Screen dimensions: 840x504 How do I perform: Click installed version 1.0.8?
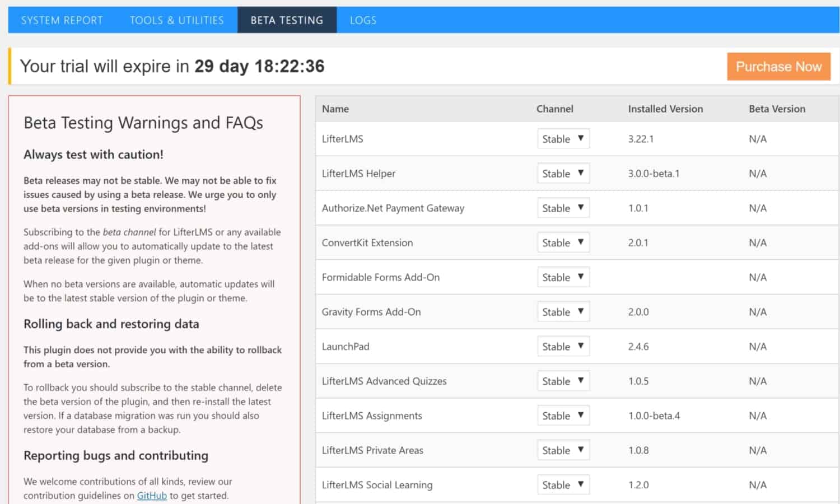[638, 451]
